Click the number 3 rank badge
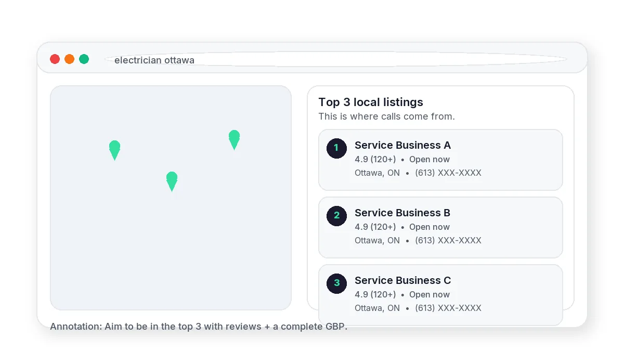The width and height of the screenshot is (624, 364). pos(336,283)
